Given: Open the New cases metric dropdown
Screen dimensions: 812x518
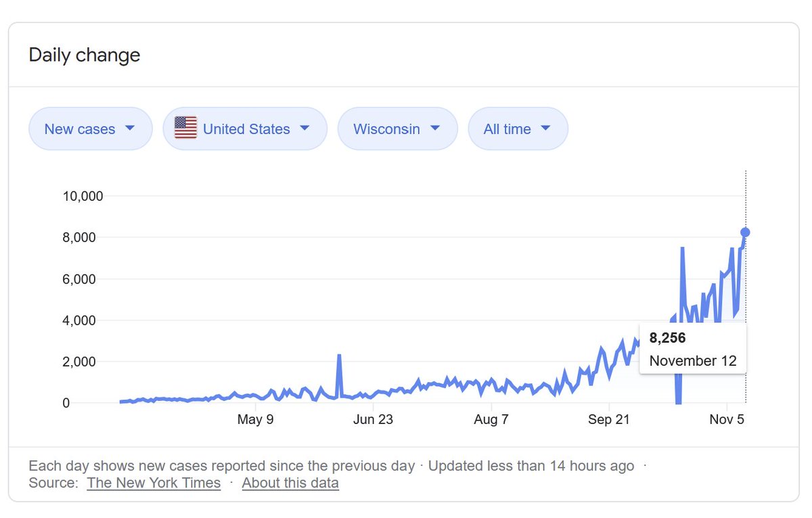Looking at the screenshot, I should coord(90,128).
